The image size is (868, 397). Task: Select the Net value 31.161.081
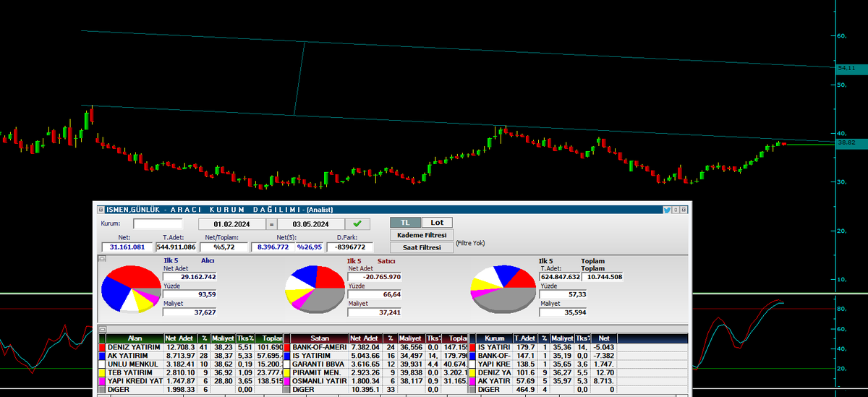click(127, 247)
